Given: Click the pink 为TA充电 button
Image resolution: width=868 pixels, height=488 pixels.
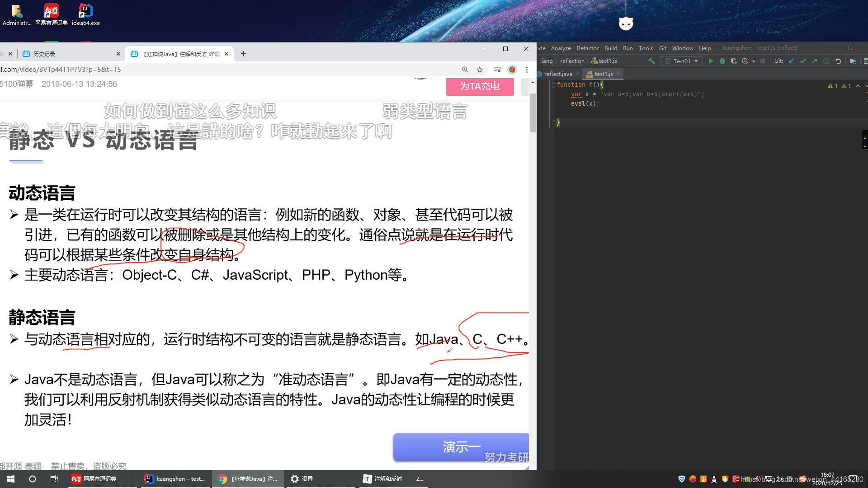Looking at the screenshot, I should tap(480, 86).
